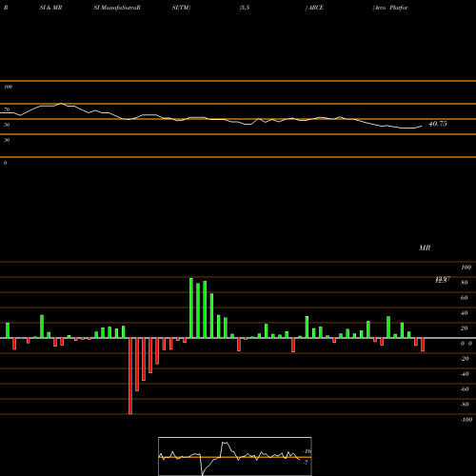Click the MR panel title label
The height and width of the screenshot is (476, 476).
[x=425, y=248]
